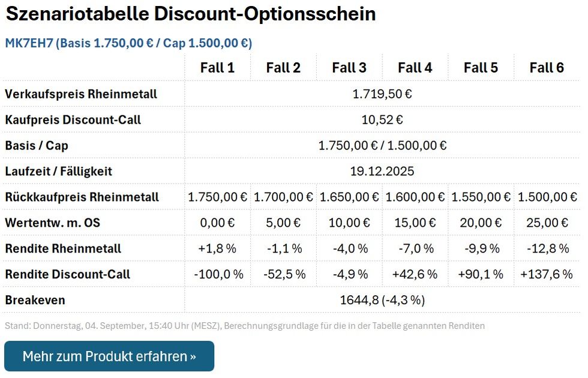This screenshot has height=378, width=588.
Task: Select the 'Kaufpreis Discount-Call' row label
Action: tap(73, 120)
